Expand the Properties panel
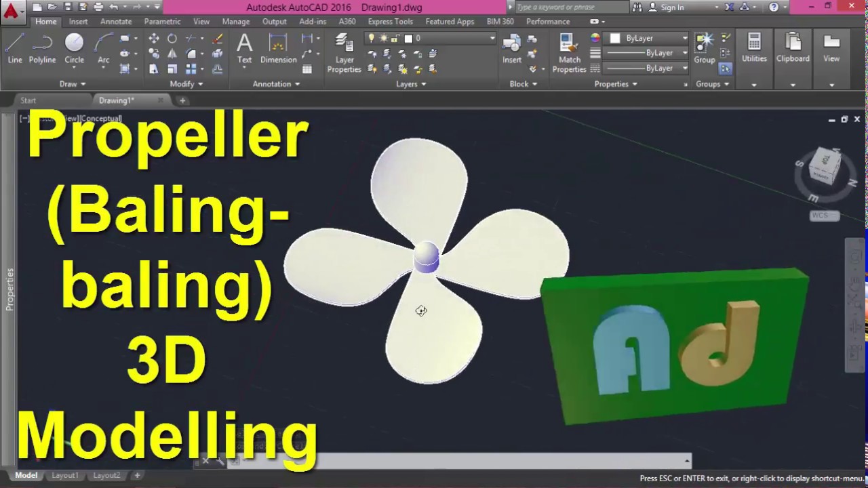Image resolution: width=868 pixels, height=488 pixels. [616, 84]
